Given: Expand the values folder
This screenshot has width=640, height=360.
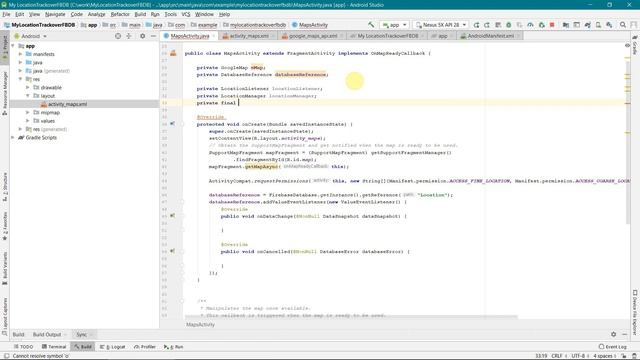Looking at the screenshot, I should [x=28, y=121].
